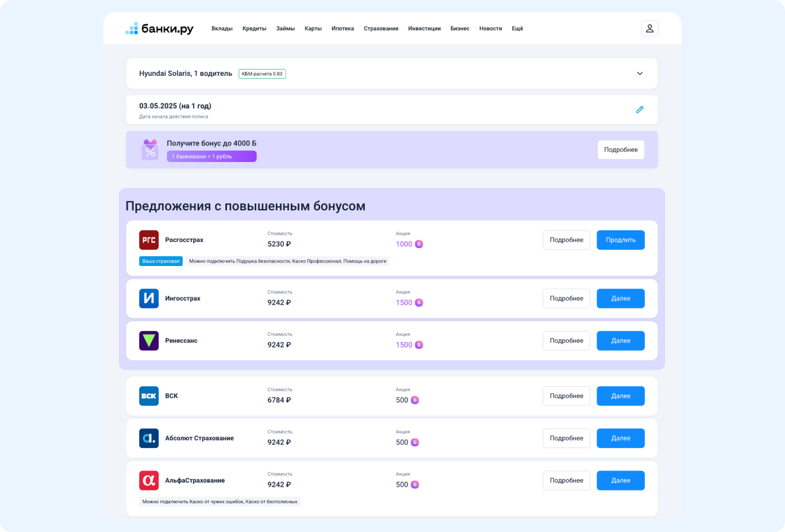Click the 1 банкимани = 1 рубль pill
This screenshot has width=785, height=532.
(211, 156)
